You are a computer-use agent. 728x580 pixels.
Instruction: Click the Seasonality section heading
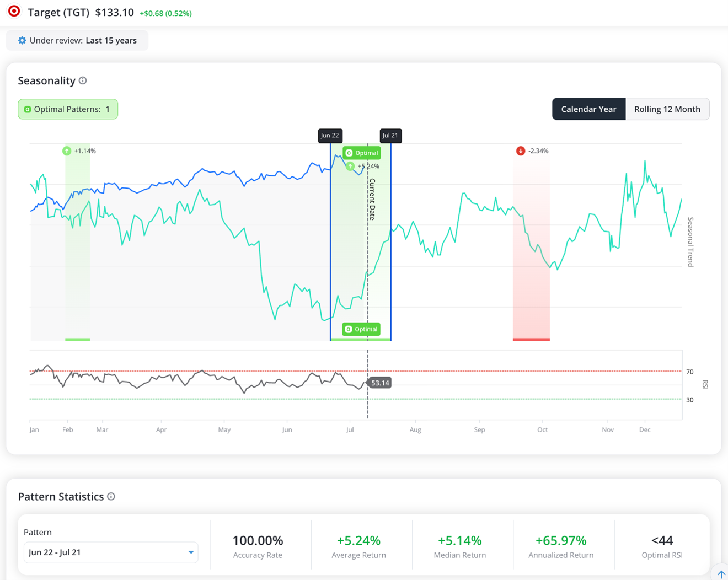pyautogui.click(x=46, y=80)
